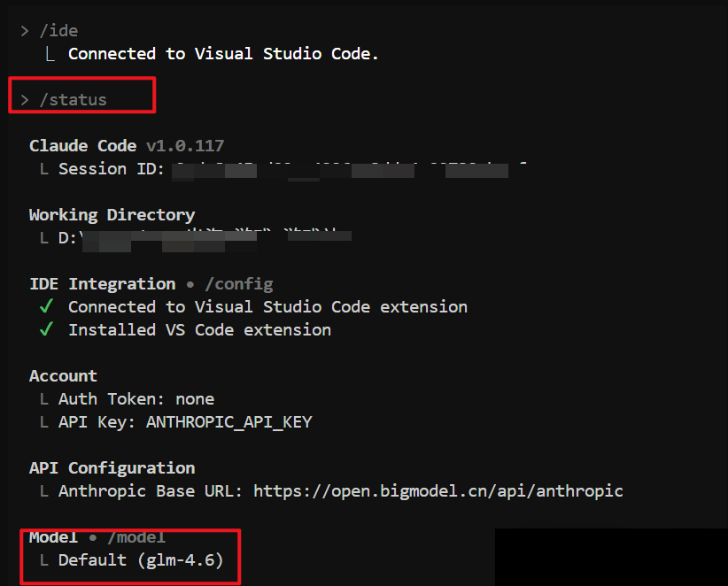Screen dimensions: 728x586
Task: Click the /ide command line
Action: click(58, 31)
